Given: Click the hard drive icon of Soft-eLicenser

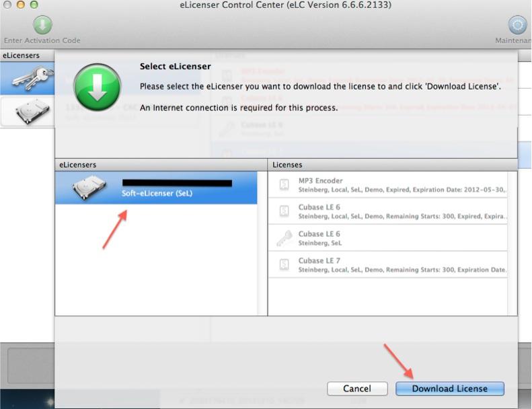Looking at the screenshot, I should pos(89,188).
